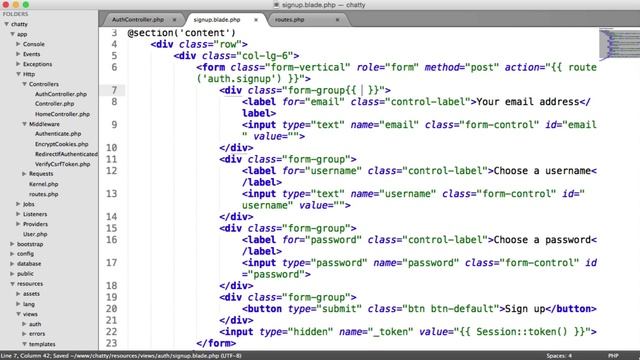Close the routes.php tab
Image resolution: width=640 pixels, height=360 pixels.
[x=337, y=20]
